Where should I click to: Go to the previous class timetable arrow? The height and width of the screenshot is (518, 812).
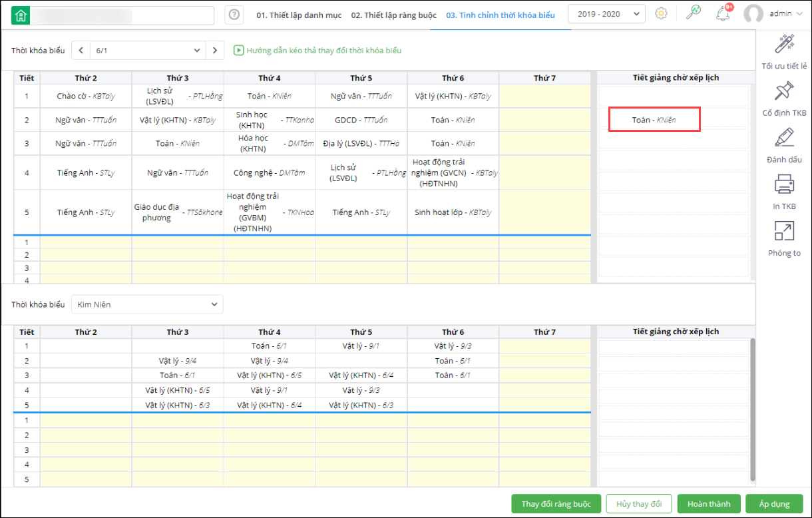(81, 50)
